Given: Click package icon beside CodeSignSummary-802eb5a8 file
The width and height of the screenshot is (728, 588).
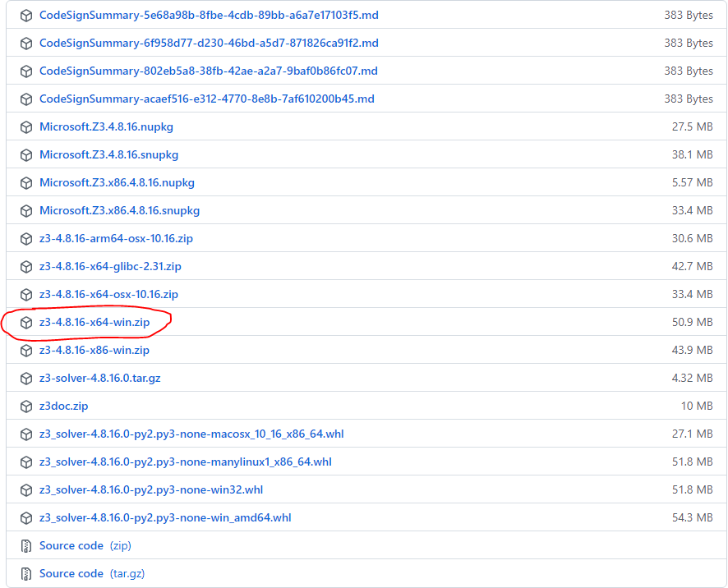Looking at the screenshot, I should (26, 71).
